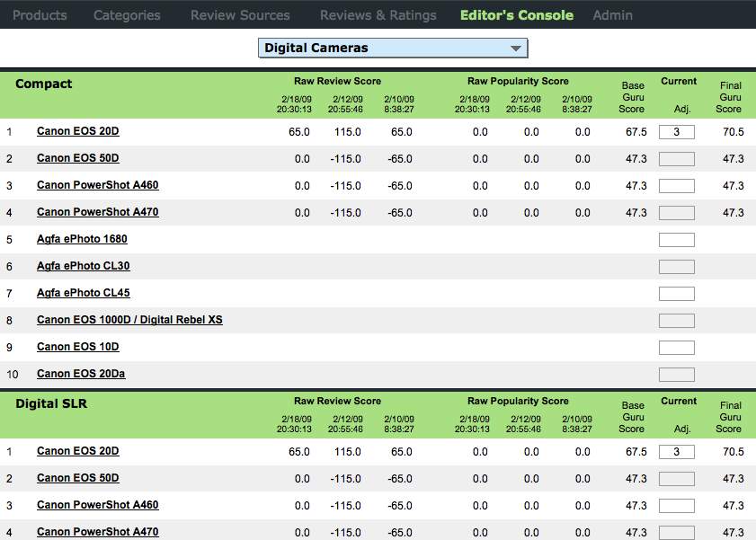Edit Adj. field for Digital SLR EOS 20D
The width and height of the screenshot is (756, 540).
(x=677, y=452)
